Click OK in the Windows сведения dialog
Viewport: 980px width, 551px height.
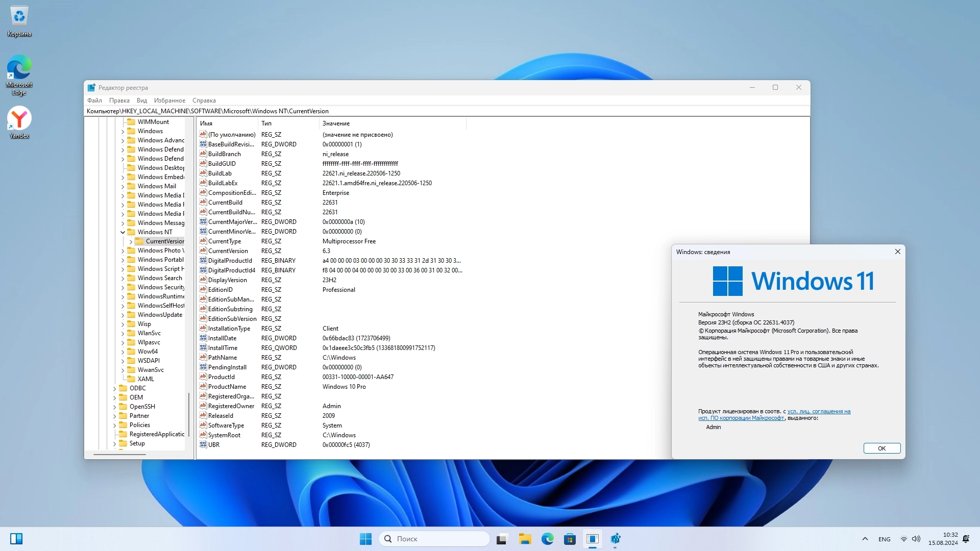[881, 448]
